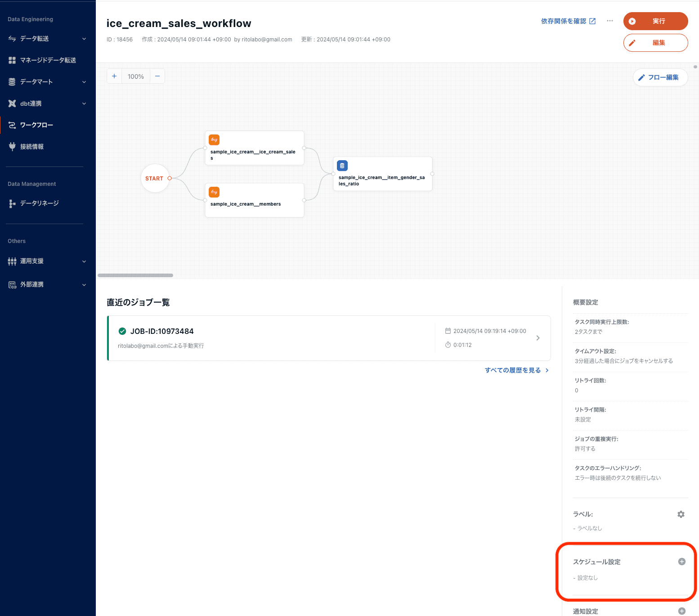Click the blue datamart icon on item_gender_sales_ratio node
Screen dimensions: 699x616
[342, 166]
